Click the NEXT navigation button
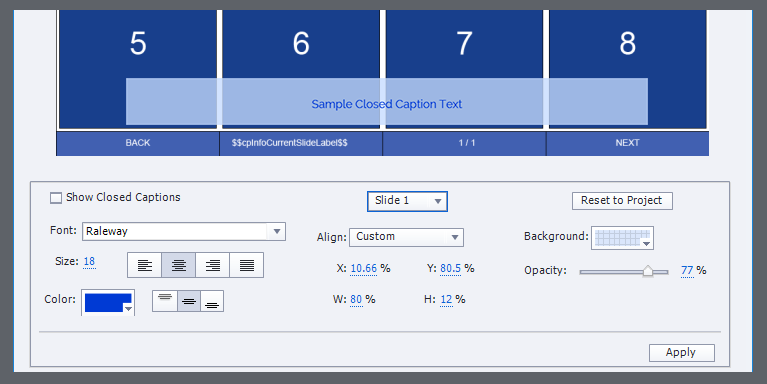 628,143
